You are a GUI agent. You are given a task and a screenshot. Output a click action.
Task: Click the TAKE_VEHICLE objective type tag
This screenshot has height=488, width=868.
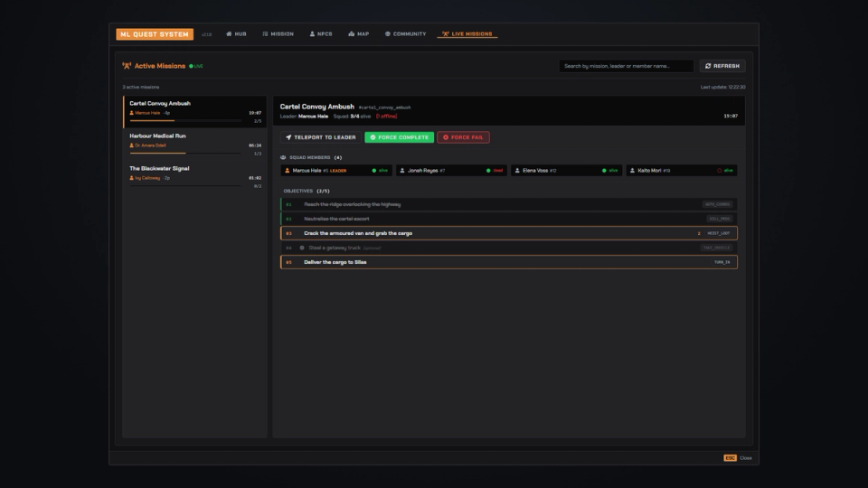pyautogui.click(x=716, y=248)
